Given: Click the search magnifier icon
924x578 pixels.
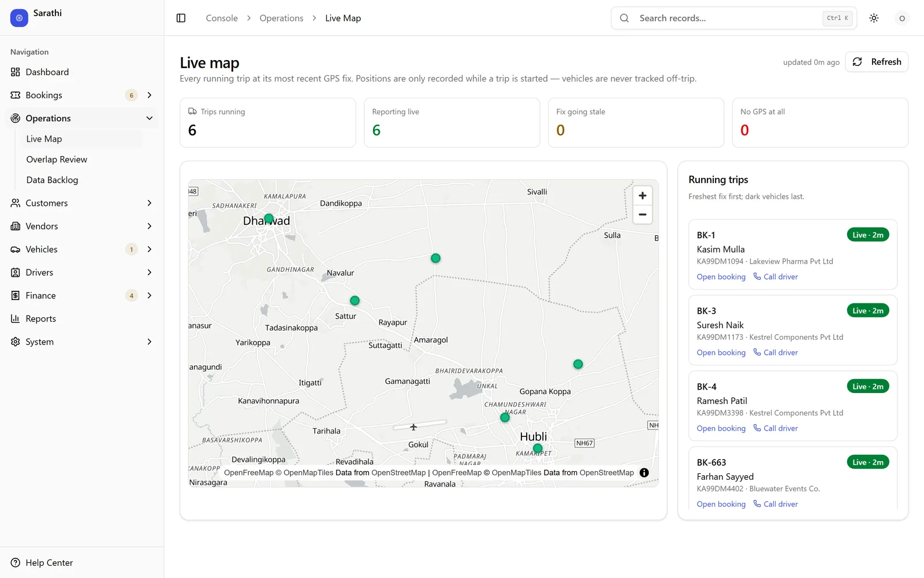Looking at the screenshot, I should pyautogui.click(x=624, y=18).
